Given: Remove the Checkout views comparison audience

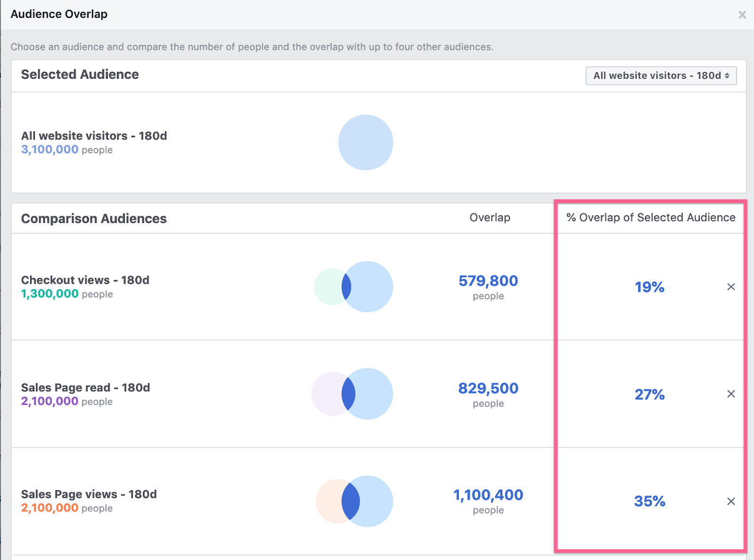Looking at the screenshot, I should [731, 287].
